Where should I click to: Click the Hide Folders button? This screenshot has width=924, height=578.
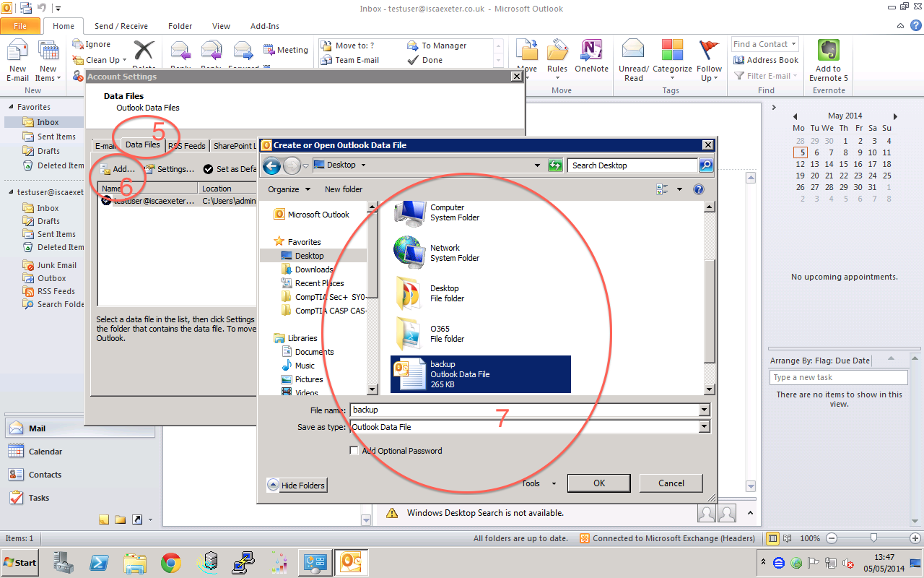[297, 486]
